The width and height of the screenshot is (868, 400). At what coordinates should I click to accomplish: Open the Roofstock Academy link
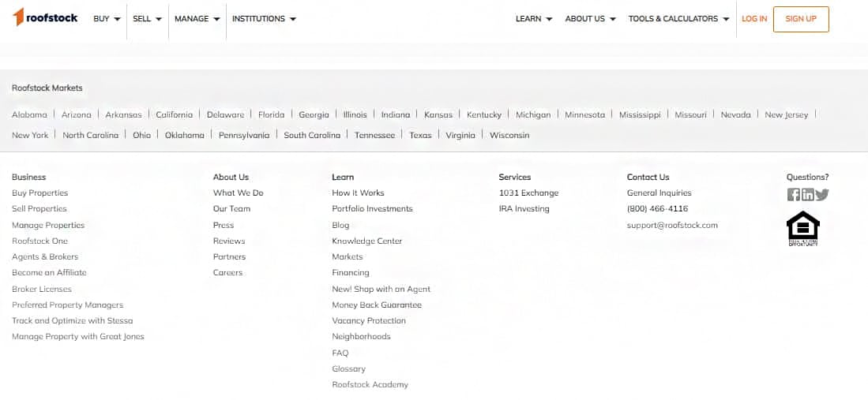coord(370,384)
